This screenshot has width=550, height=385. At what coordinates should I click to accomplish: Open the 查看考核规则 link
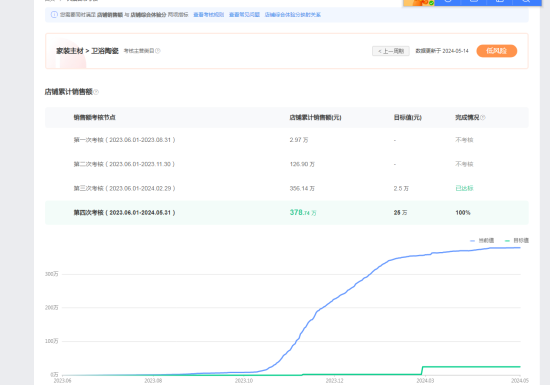click(x=209, y=15)
